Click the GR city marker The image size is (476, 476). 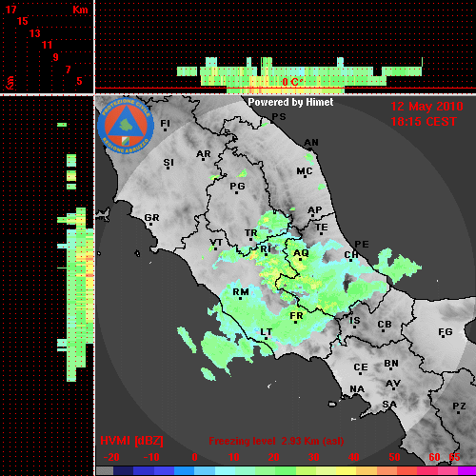[x=151, y=219]
